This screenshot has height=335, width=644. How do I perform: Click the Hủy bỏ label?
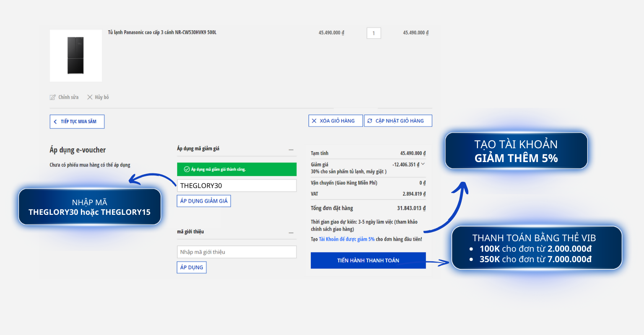(102, 97)
